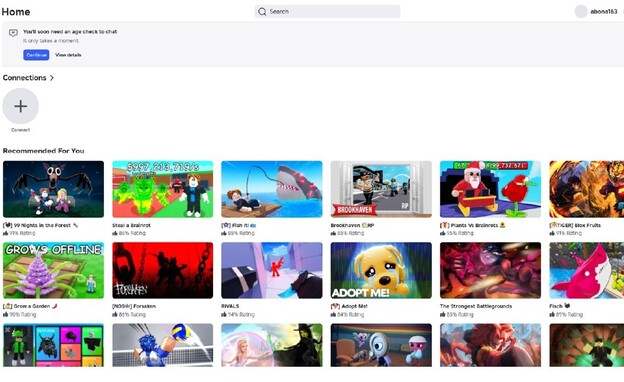Click The Strongest Battlegrounds title text
Image resolution: width=624 pixels, height=382 pixels.
point(476,306)
